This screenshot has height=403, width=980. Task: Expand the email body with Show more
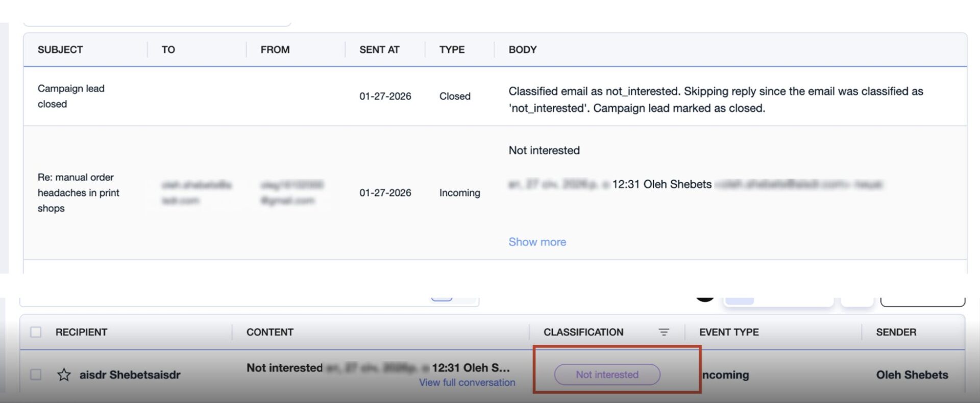[537, 242]
